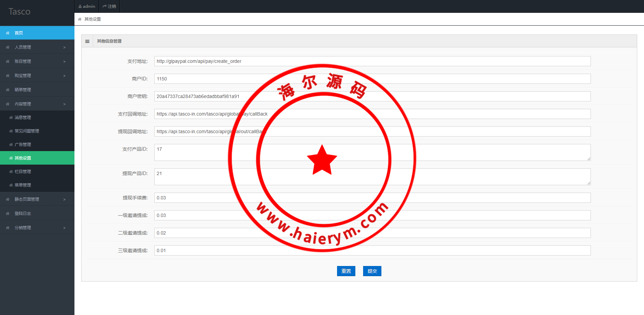Select 常见问题管理 submenu item

coord(37,131)
